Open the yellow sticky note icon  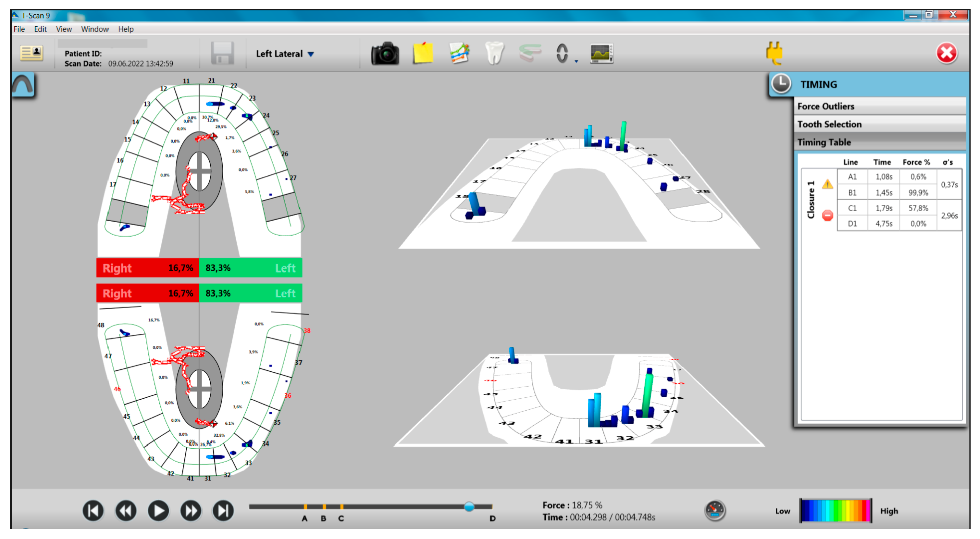click(423, 54)
